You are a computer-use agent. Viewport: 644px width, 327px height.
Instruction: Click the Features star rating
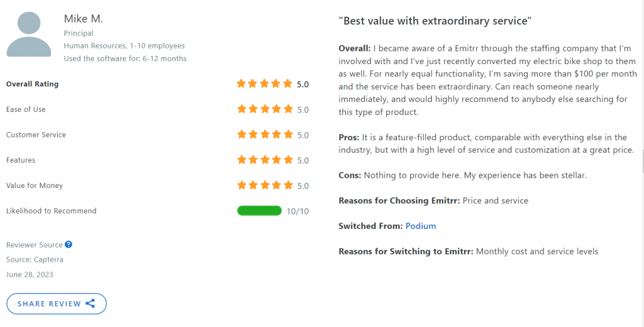click(x=265, y=160)
